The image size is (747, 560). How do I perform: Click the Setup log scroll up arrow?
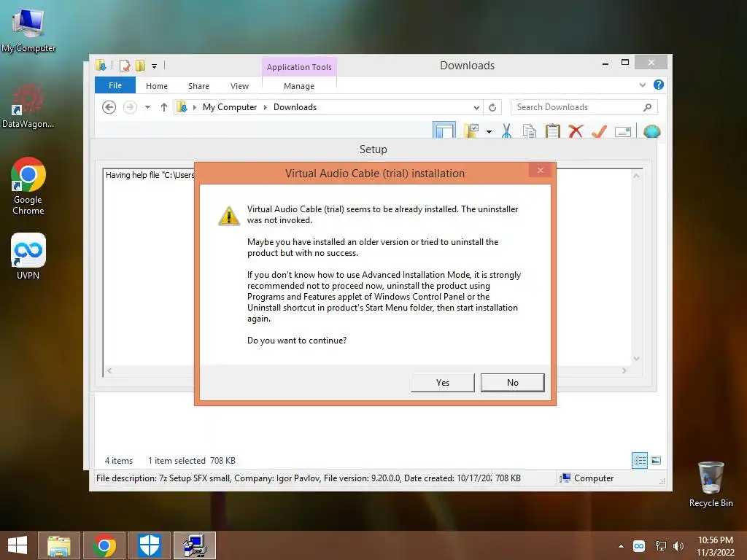[636, 176]
